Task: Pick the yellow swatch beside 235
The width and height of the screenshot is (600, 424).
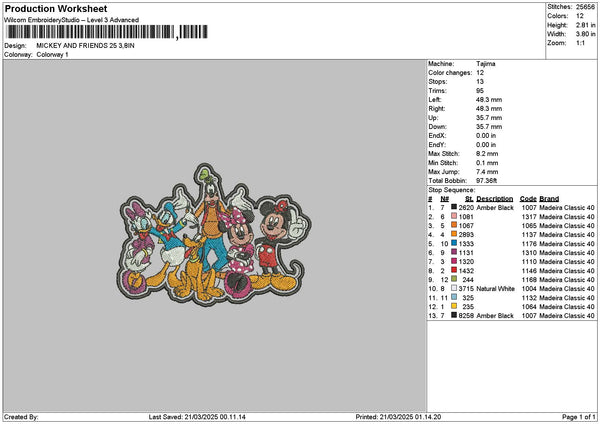Action: click(x=454, y=306)
